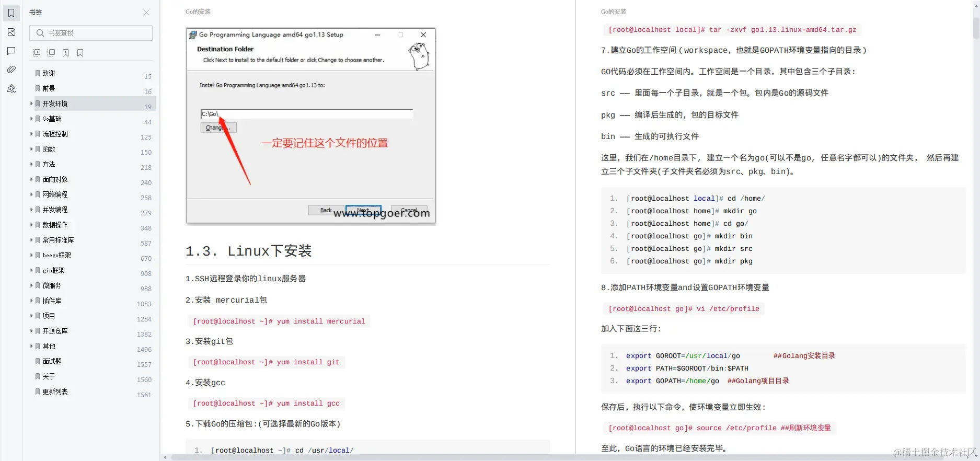Jump to the 更新列表 bookmark

pyautogui.click(x=55, y=391)
